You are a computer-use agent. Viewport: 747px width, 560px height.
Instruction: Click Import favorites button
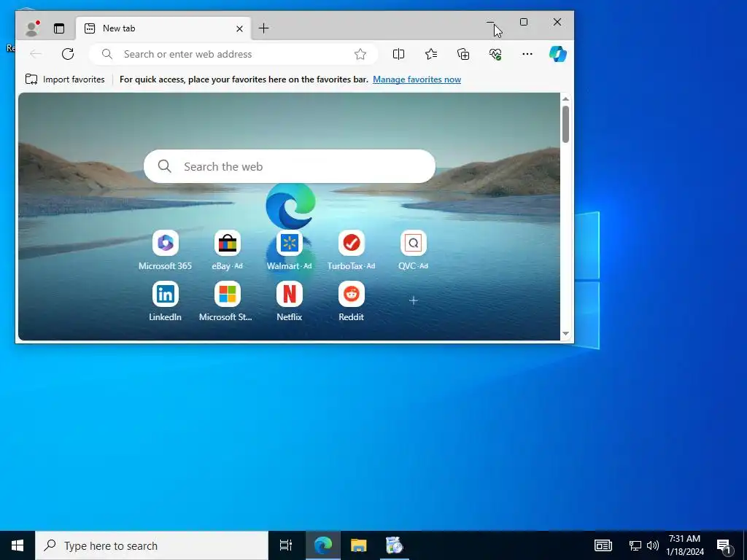click(x=65, y=79)
